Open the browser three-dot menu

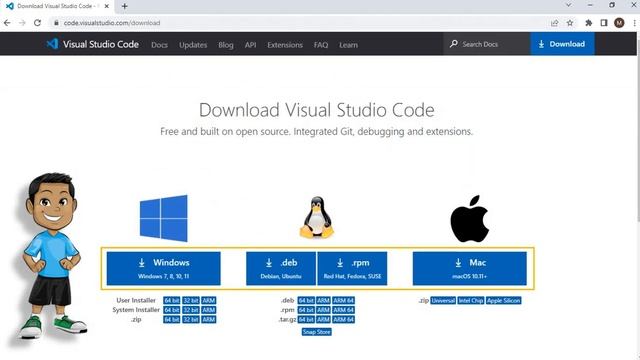click(x=635, y=23)
